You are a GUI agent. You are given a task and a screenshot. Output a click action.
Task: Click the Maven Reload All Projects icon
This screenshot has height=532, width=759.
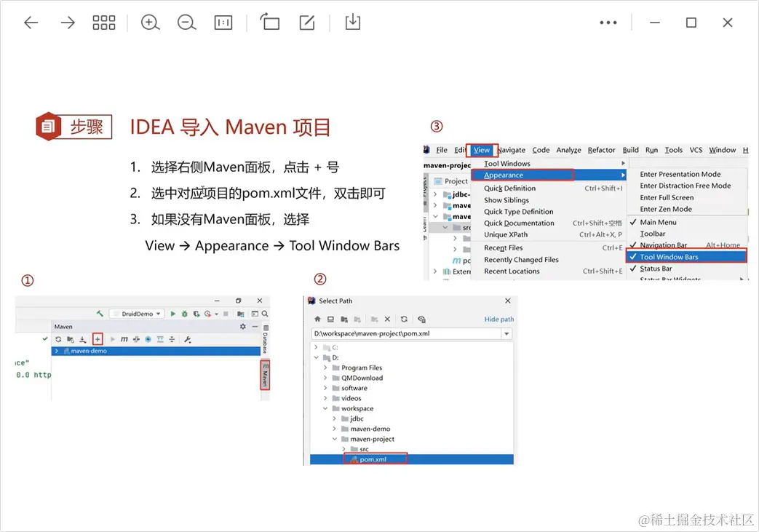[x=58, y=339]
